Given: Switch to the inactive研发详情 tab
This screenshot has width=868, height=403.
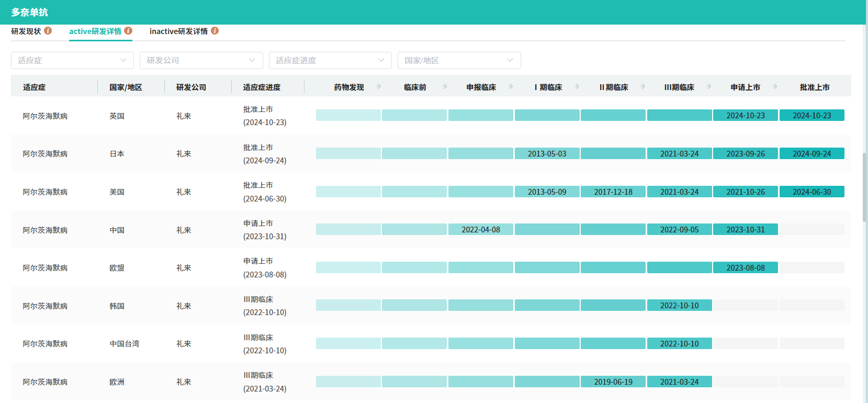Looking at the screenshot, I should click(178, 31).
